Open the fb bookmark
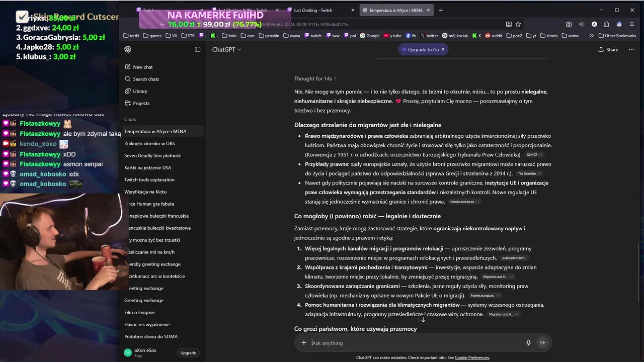Image resolution: width=644 pixels, height=362 pixels. [411, 36]
